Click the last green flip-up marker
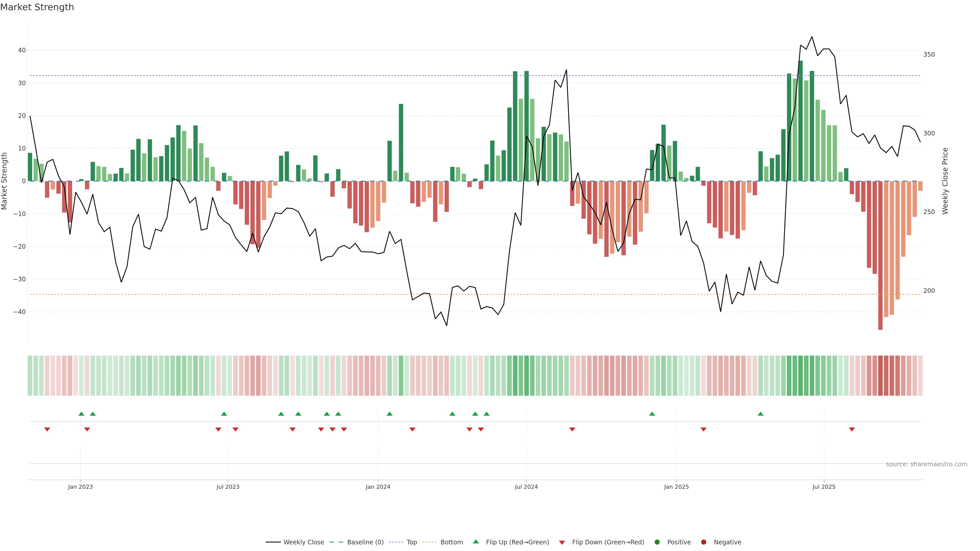The image size is (980, 551). click(761, 414)
